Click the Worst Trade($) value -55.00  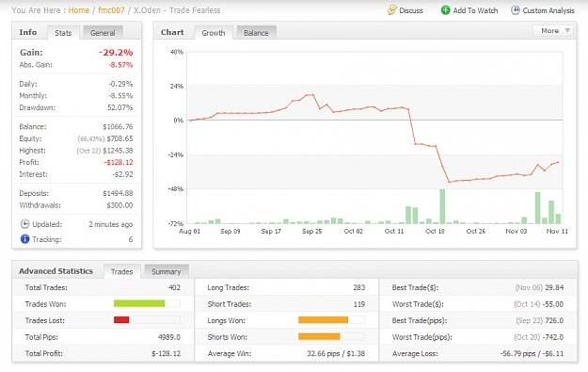pos(553,304)
